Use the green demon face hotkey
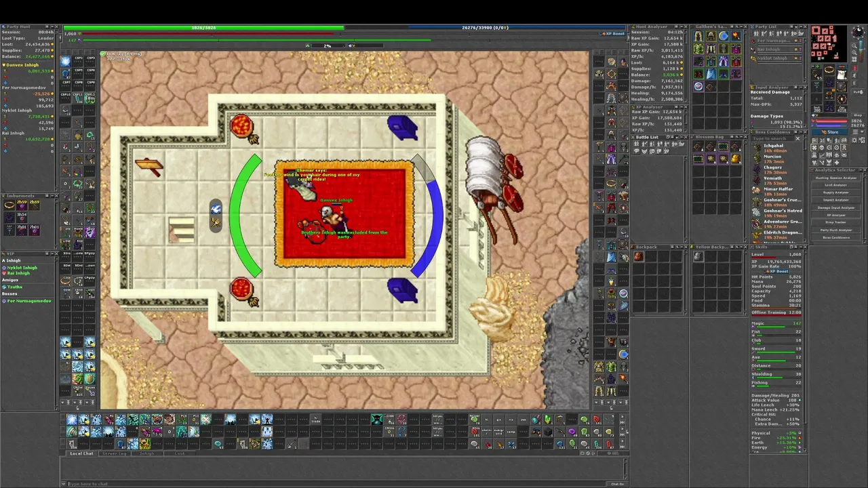The height and width of the screenshot is (488, 868). click(x=376, y=420)
